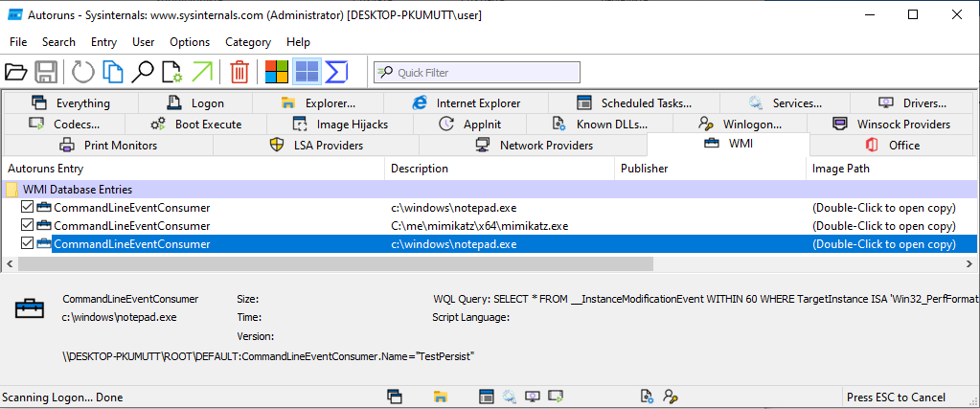The width and height of the screenshot is (980, 409).
Task: Toggle the colorful Microsoft entries filter icon
Action: click(x=277, y=72)
